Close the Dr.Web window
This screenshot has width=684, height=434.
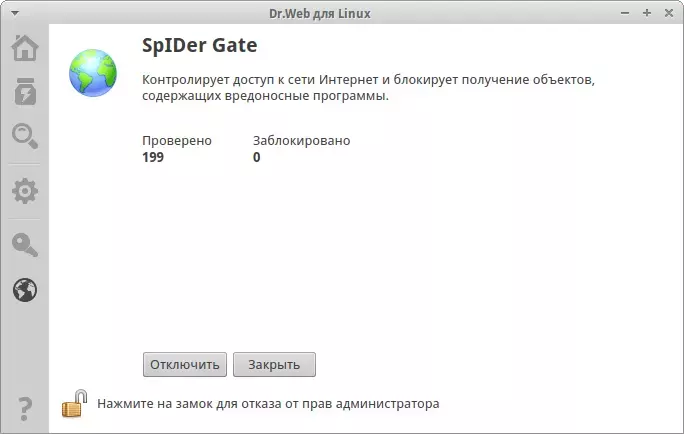(669, 13)
